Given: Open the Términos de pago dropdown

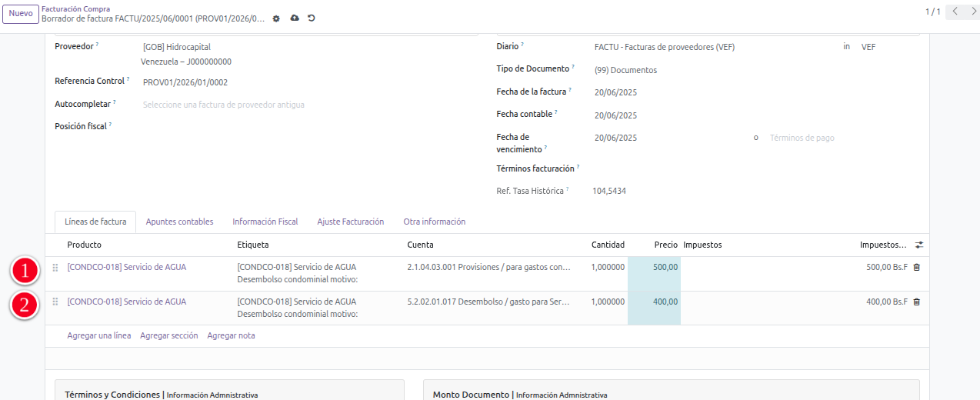Looking at the screenshot, I should (x=842, y=138).
